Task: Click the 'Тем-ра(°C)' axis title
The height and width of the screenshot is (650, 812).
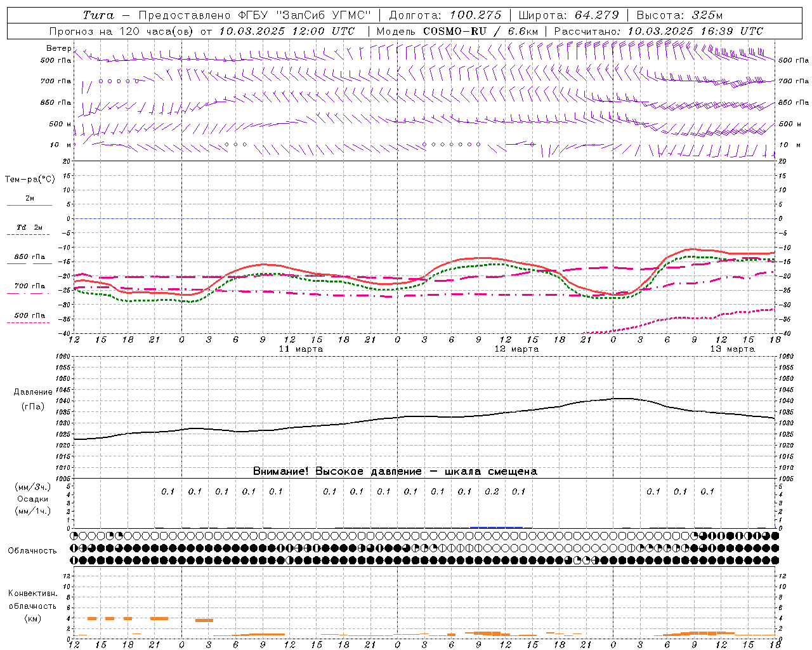Action: (30, 180)
